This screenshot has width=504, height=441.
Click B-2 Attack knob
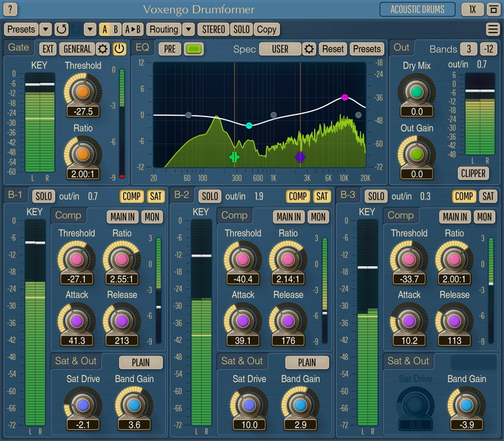pyautogui.click(x=243, y=321)
